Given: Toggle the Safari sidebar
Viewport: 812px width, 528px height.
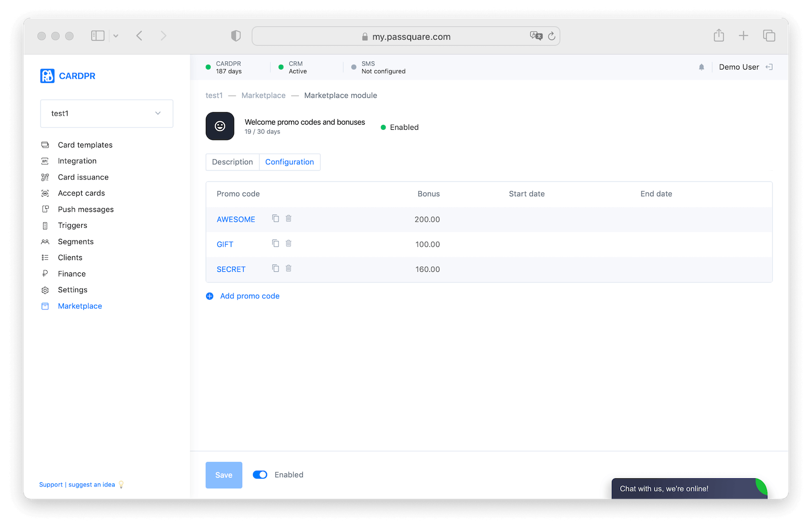Looking at the screenshot, I should click(x=97, y=36).
